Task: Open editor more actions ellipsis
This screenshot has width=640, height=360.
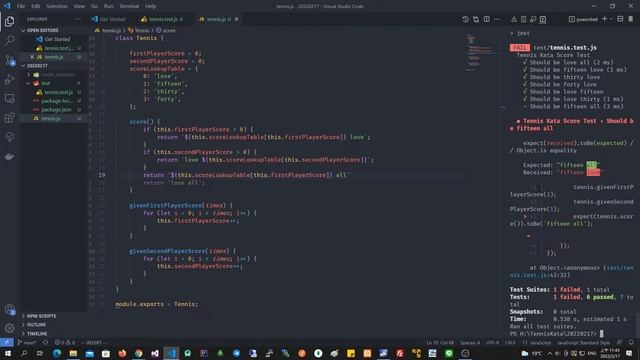Action: point(497,19)
